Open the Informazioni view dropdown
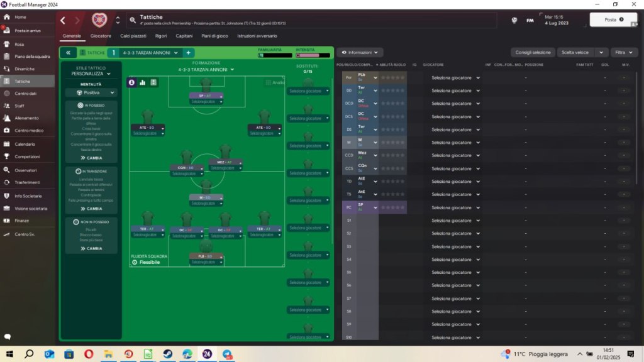The width and height of the screenshot is (644, 362). [360, 53]
